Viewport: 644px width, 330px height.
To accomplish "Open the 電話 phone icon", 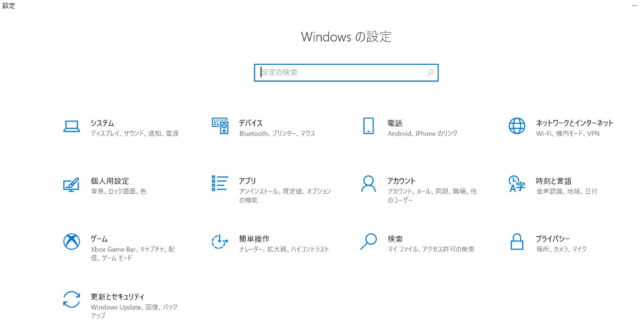I will pos(368,126).
